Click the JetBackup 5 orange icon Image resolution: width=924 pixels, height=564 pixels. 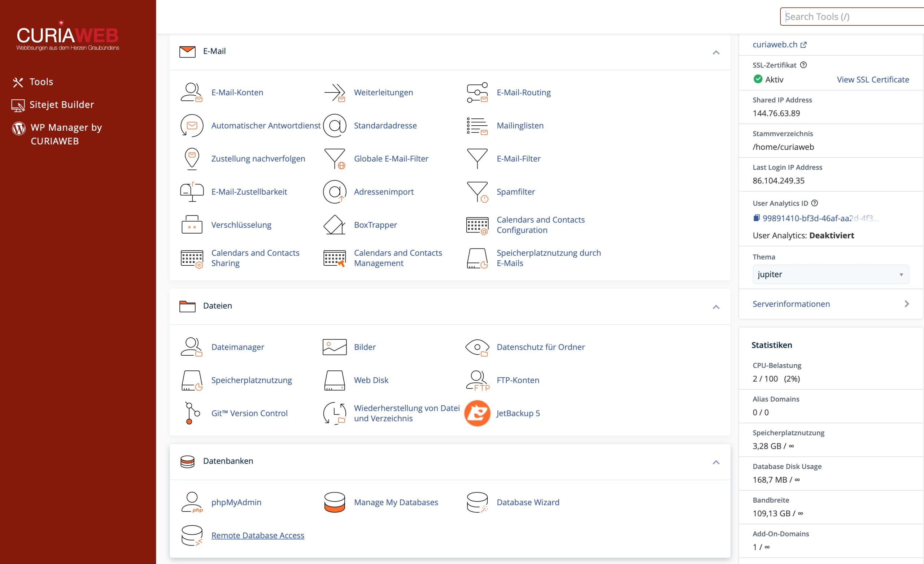pyautogui.click(x=478, y=413)
